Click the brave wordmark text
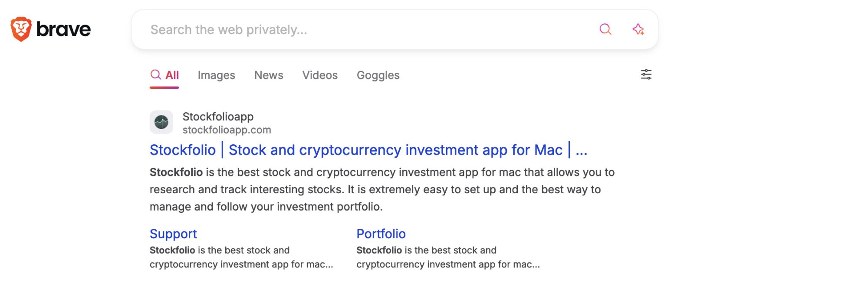Viewport: 868px width, 302px height. pos(63,29)
